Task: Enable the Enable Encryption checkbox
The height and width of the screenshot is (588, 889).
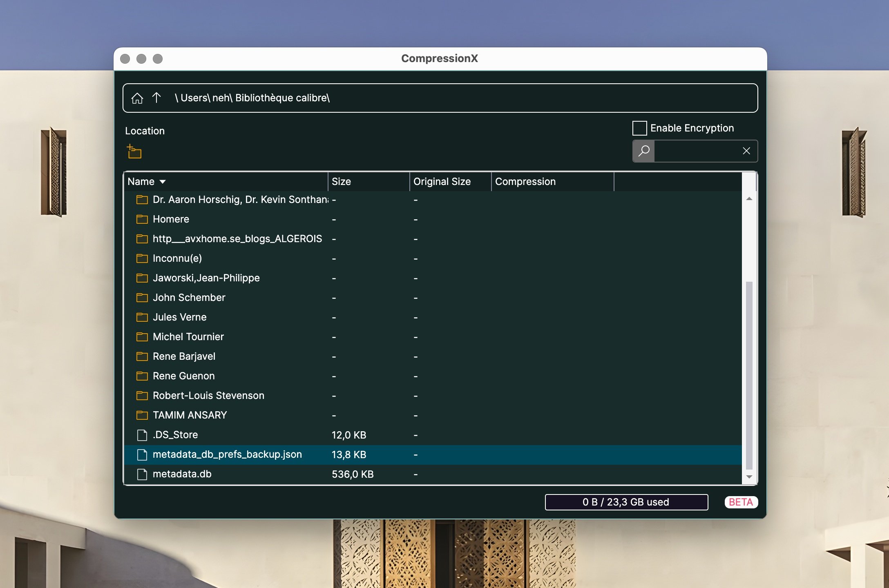Action: 639,128
